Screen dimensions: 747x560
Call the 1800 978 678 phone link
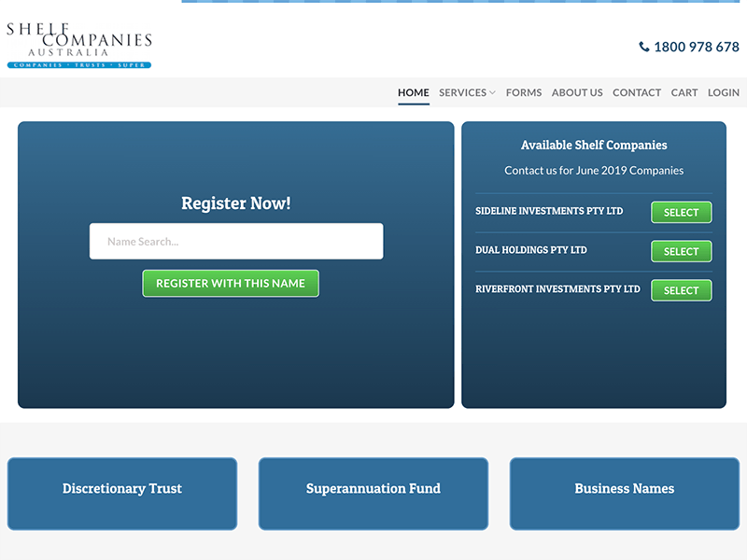(x=696, y=47)
